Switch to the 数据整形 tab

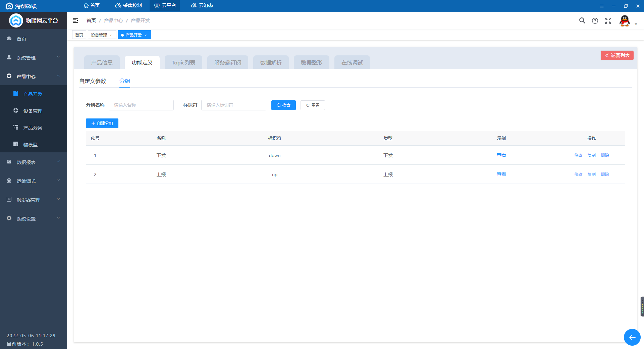pos(312,62)
